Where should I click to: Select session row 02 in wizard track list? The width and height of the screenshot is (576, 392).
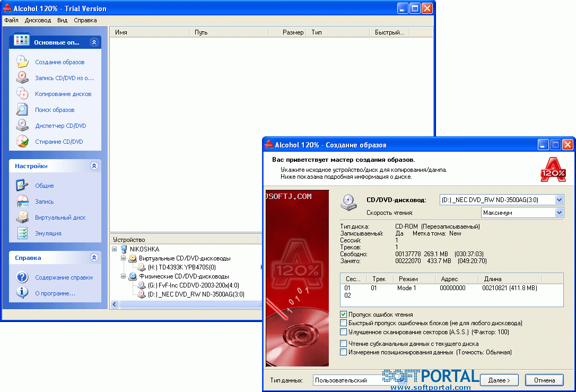452,295
